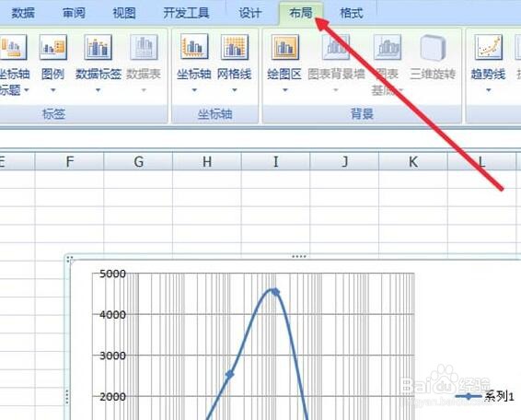Image resolution: width=521 pixels, height=420 pixels.
Task: Click the 2000 axis label
Action: coord(112,396)
